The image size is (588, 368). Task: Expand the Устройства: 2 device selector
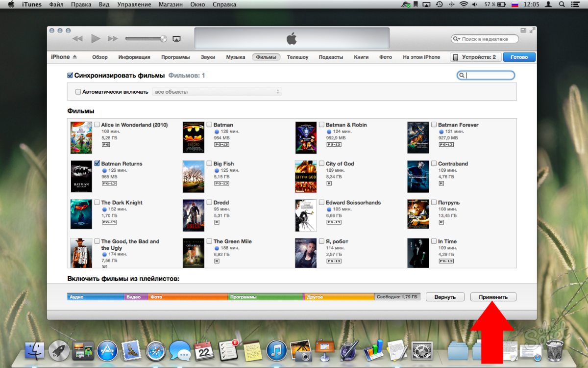coord(475,57)
